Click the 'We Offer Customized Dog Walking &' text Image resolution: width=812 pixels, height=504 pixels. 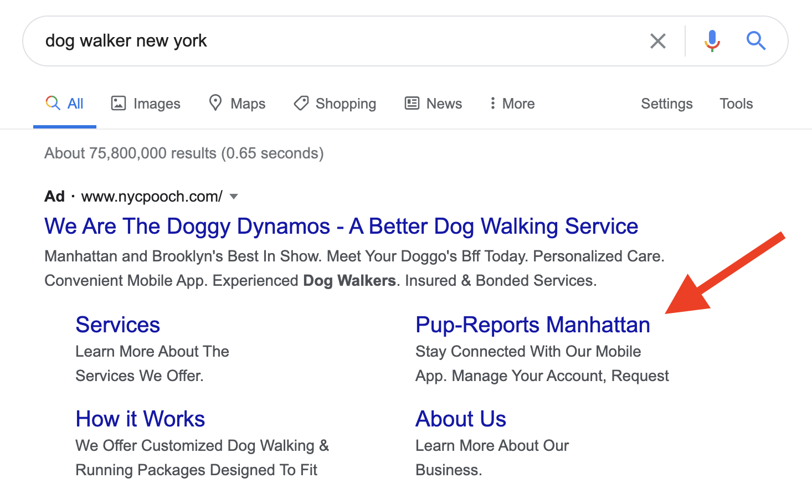click(202, 446)
